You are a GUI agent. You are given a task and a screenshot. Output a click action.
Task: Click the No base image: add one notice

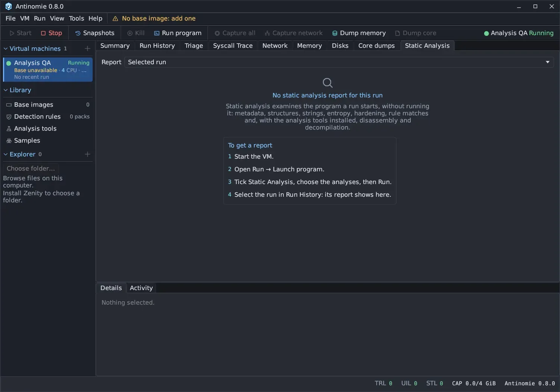(x=159, y=19)
